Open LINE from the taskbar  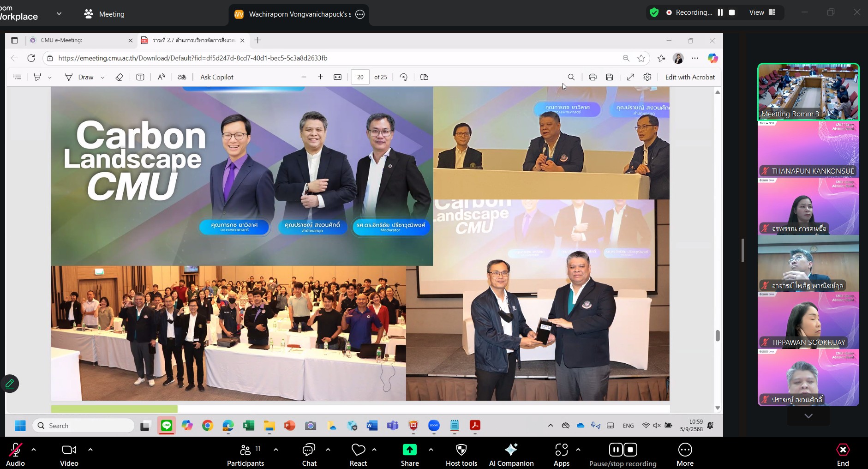click(167, 426)
